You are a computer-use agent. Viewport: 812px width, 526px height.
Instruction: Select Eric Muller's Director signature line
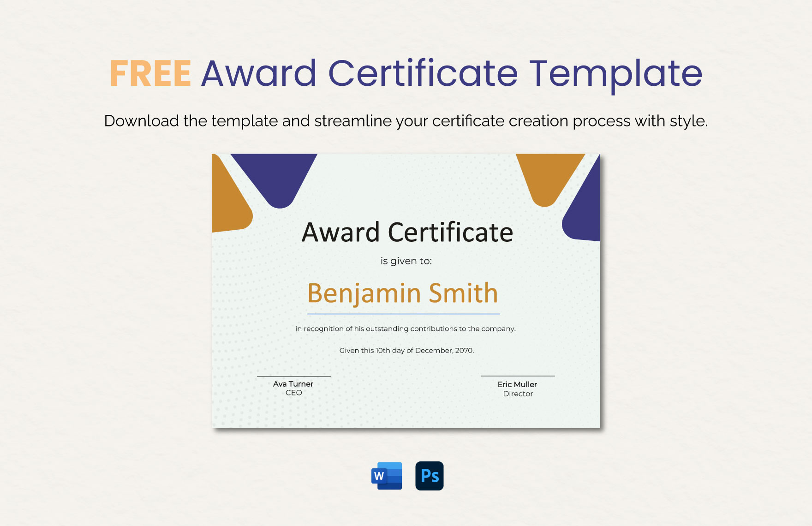click(x=518, y=389)
